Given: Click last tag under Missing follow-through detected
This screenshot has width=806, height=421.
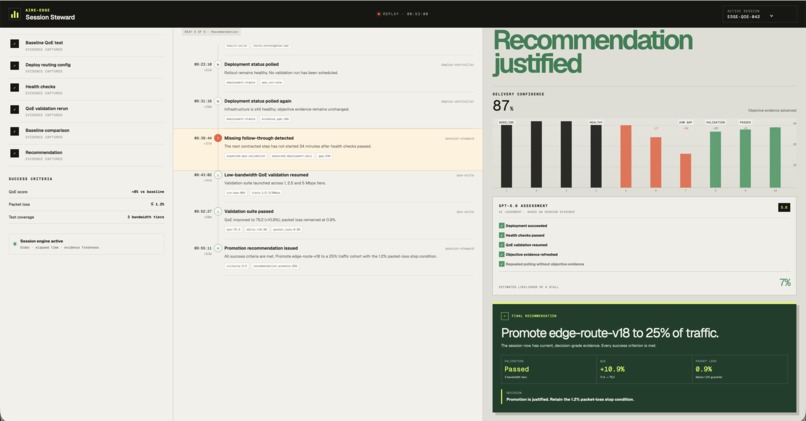Looking at the screenshot, I should (324, 156).
